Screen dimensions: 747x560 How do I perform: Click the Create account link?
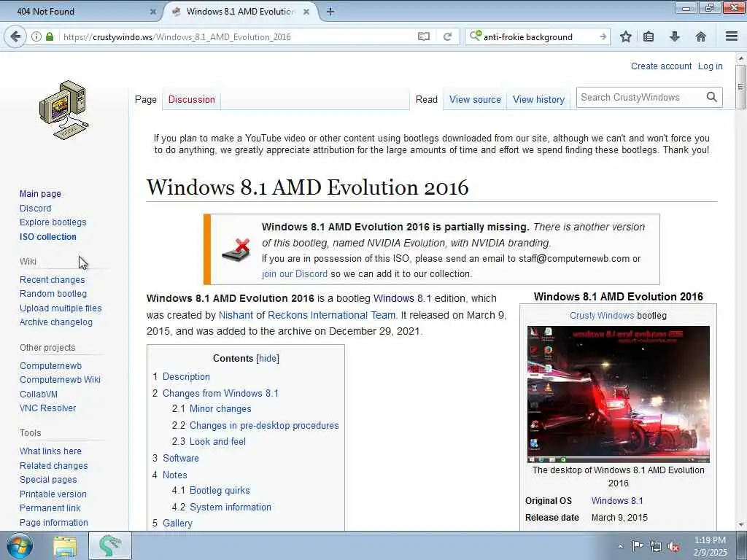[x=661, y=66]
